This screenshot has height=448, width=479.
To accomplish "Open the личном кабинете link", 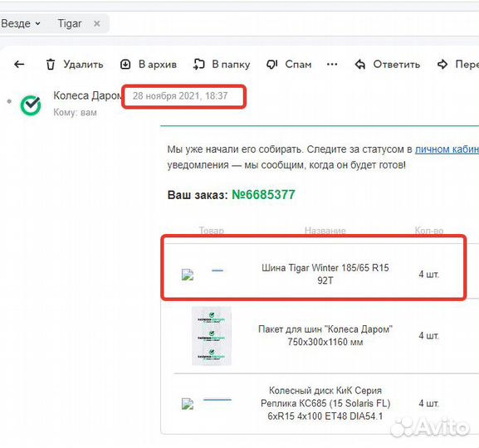I will 447,149.
